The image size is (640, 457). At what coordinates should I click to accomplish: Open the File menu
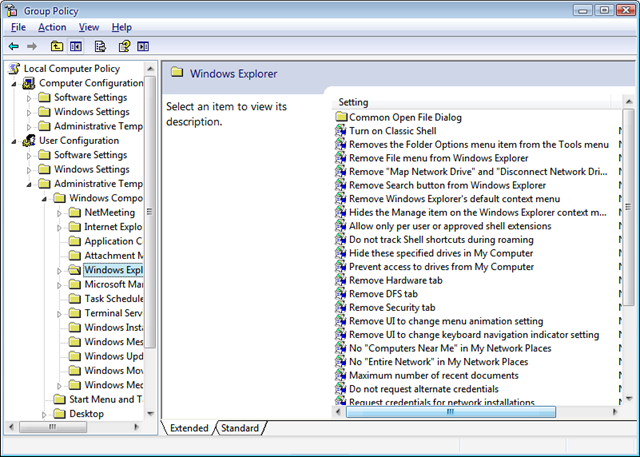tap(18, 27)
